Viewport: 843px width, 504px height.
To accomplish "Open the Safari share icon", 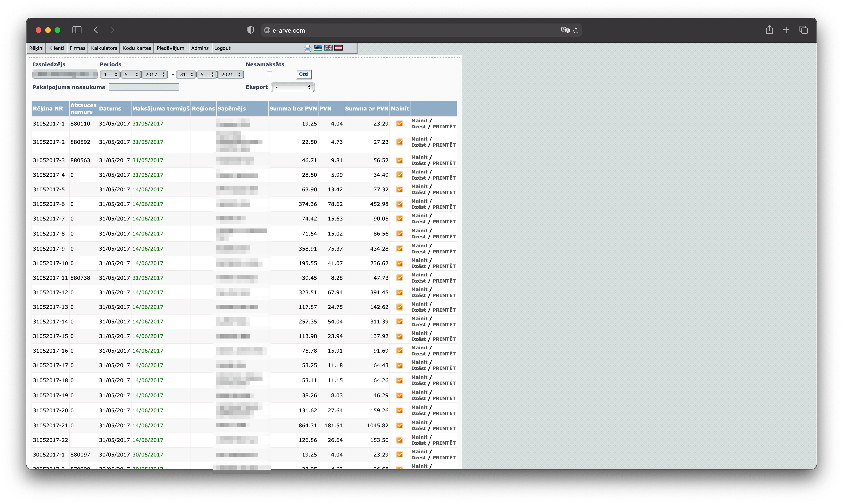I will pyautogui.click(x=769, y=30).
